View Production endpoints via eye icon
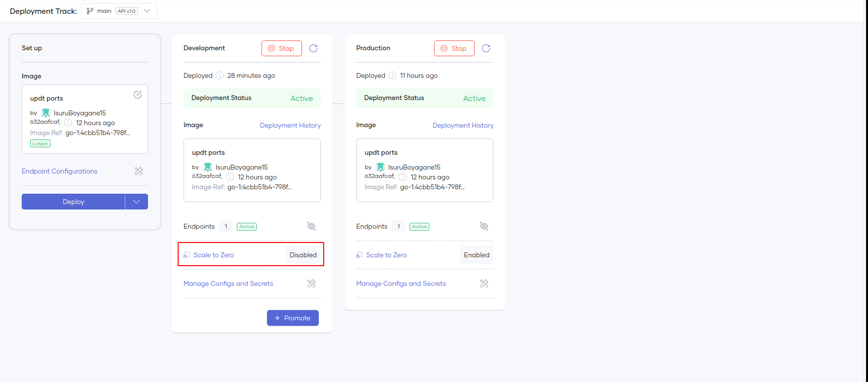 tap(484, 226)
